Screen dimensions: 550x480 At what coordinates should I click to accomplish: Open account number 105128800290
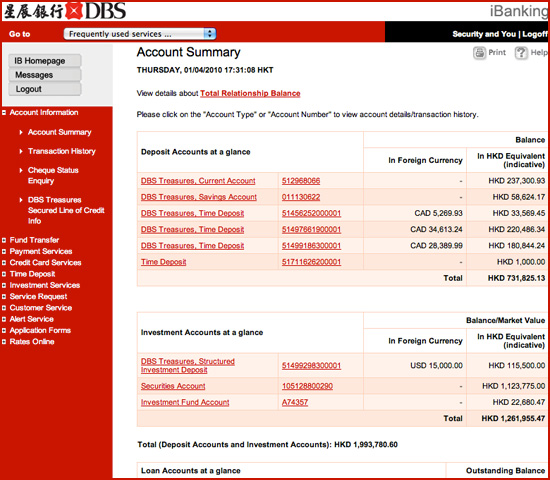pos(307,386)
